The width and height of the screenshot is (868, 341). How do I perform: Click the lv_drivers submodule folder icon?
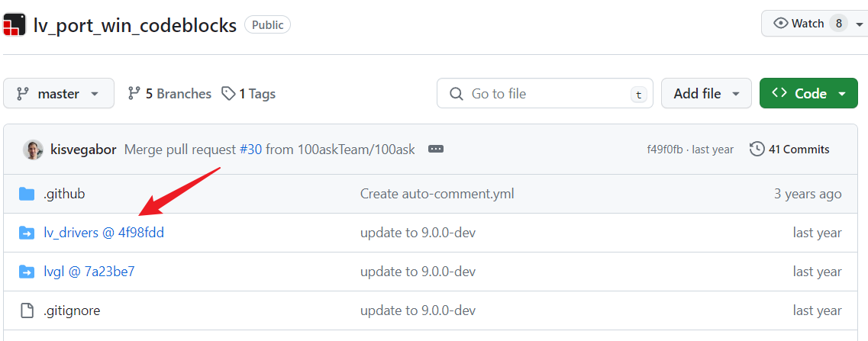coord(27,233)
